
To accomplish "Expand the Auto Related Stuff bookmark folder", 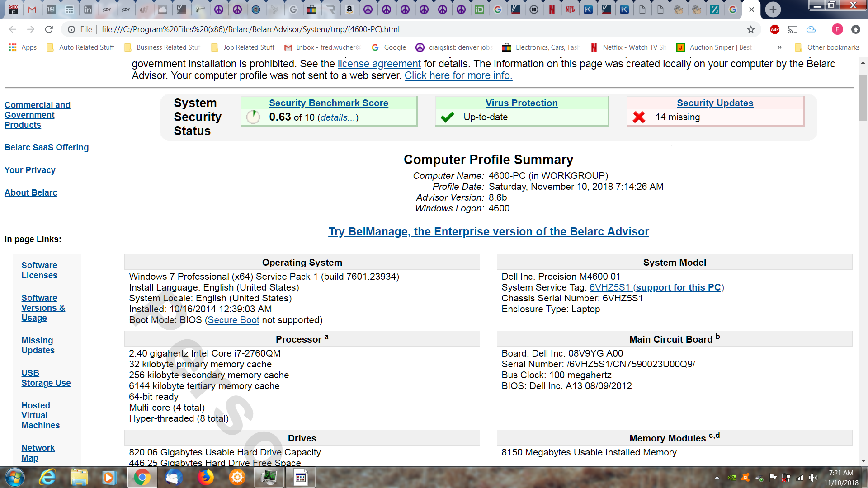I will (80, 47).
